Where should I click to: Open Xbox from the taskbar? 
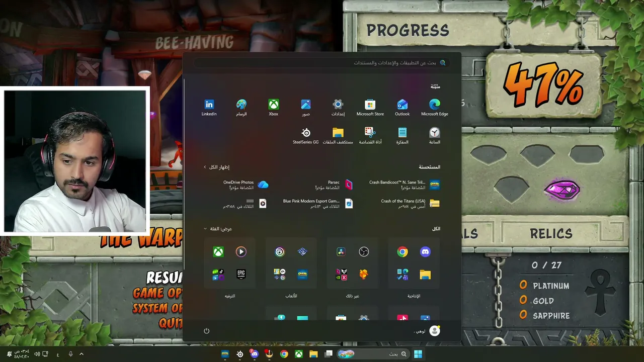tap(299, 354)
